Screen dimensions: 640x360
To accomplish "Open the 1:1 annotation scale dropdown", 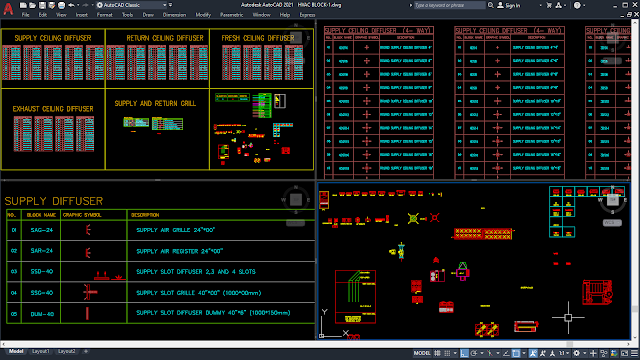I will pos(563,353).
